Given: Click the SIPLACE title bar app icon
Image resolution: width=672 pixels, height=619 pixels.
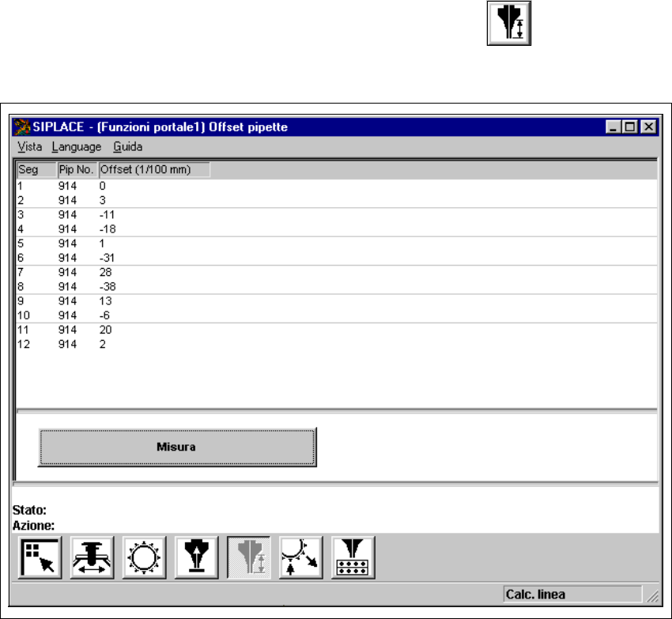Looking at the screenshot, I should pyautogui.click(x=22, y=127).
